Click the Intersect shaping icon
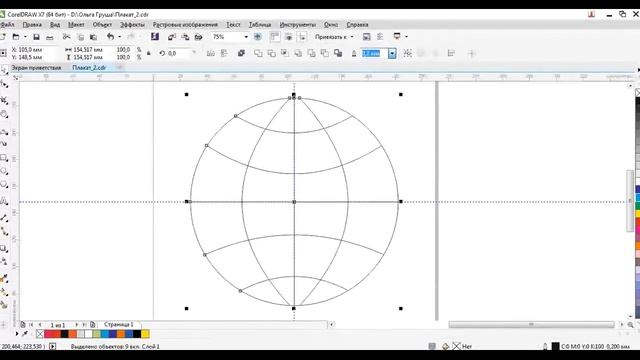 pos(285,53)
